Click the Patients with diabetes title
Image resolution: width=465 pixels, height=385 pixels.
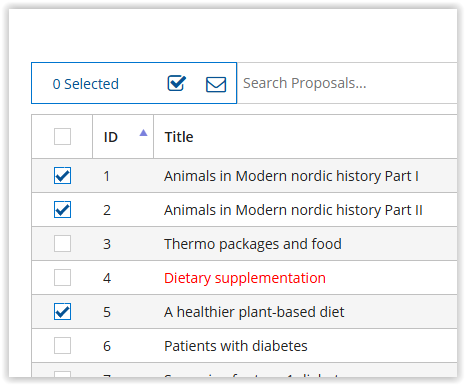[x=236, y=346]
